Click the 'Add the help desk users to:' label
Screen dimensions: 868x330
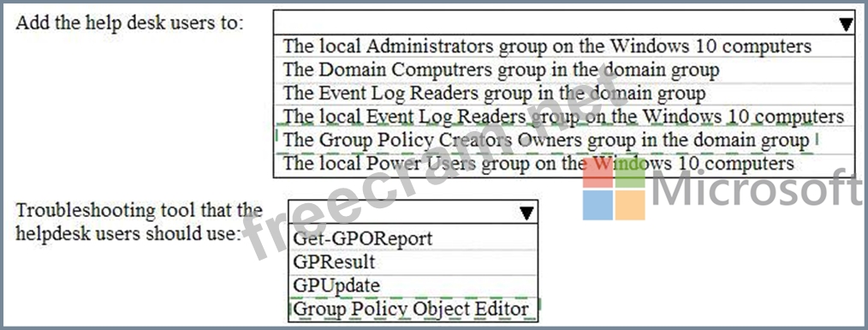point(130,23)
